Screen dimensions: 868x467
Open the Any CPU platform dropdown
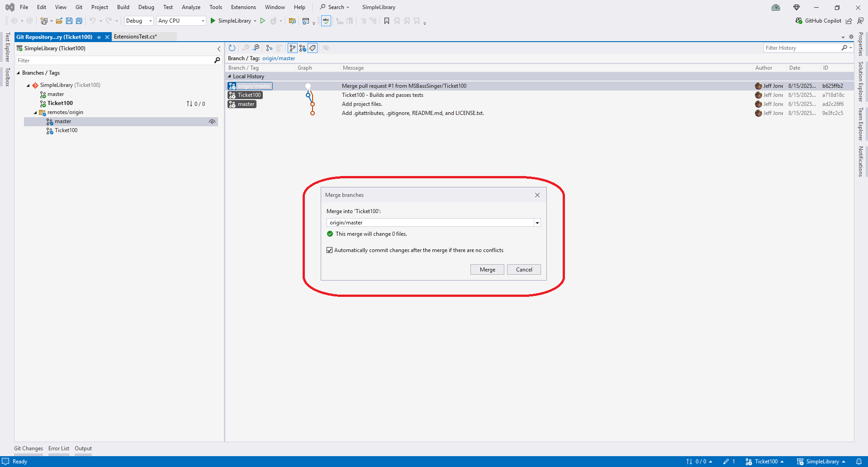click(181, 21)
